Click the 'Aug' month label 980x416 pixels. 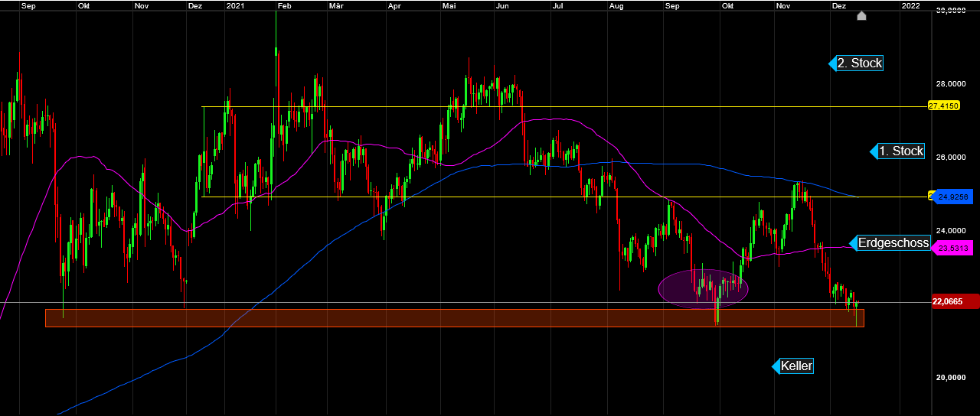coord(617,5)
